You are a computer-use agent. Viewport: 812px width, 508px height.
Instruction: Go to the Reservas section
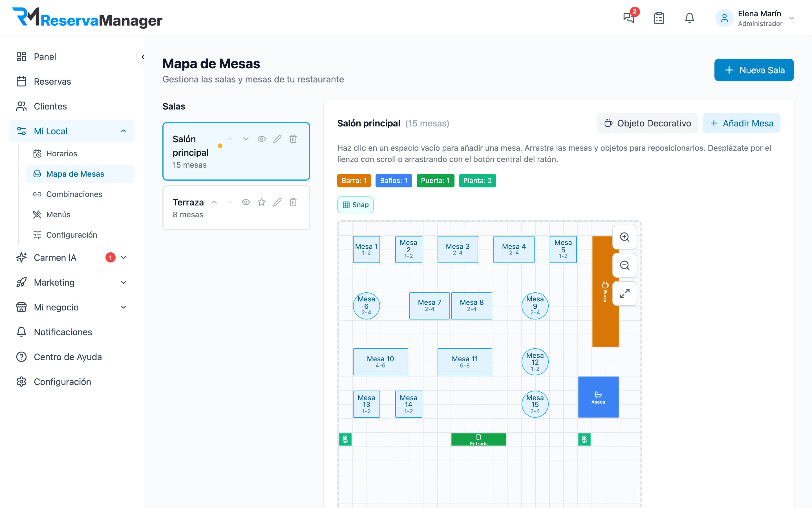pyautogui.click(x=72, y=81)
